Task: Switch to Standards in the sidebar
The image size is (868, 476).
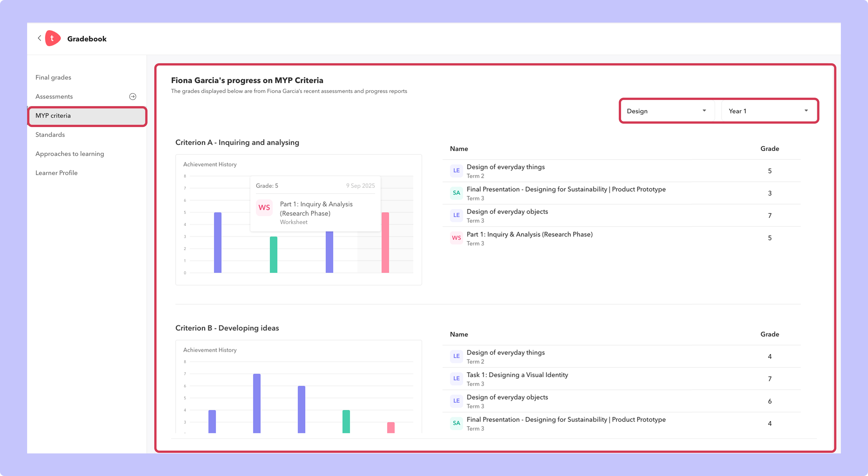Action: click(50, 135)
